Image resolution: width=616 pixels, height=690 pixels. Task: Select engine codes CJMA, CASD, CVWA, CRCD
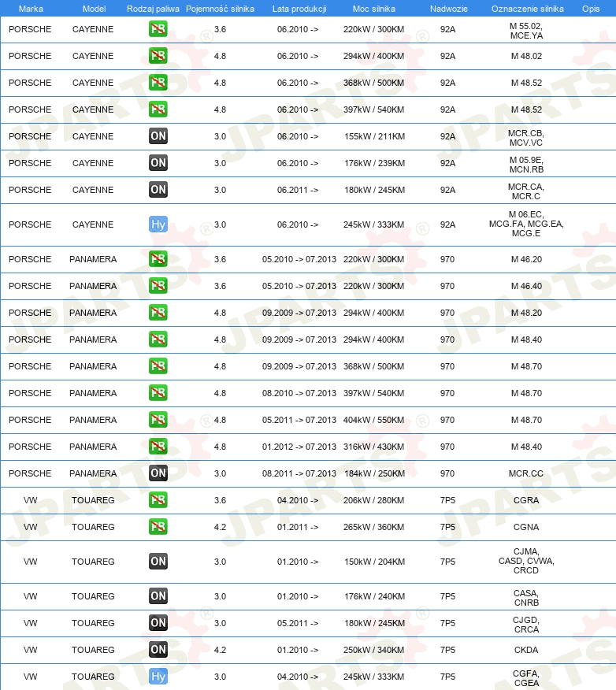point(526,561)
